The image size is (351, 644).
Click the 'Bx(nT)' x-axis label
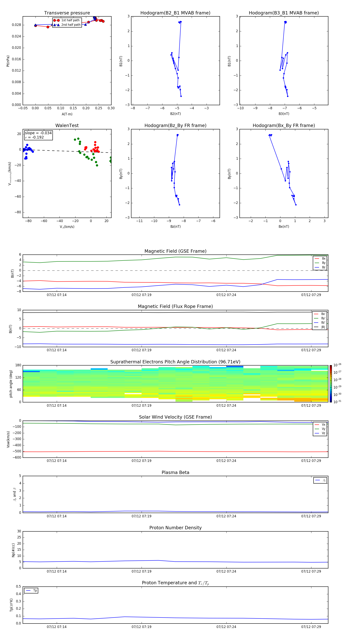284,227
